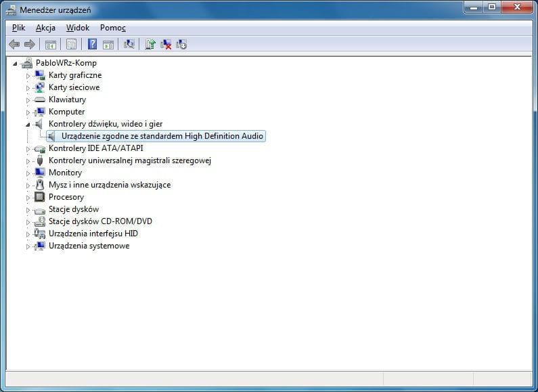Screen dimensions: 538x392
Task: Click the High Definition Audio device icon
Action: [x=51, y=136]
